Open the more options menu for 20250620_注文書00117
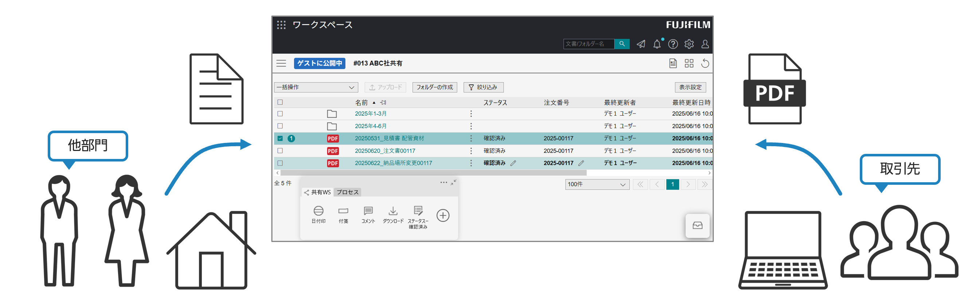Viewport: 980px width, 307px height. click(x=471, y=151)
